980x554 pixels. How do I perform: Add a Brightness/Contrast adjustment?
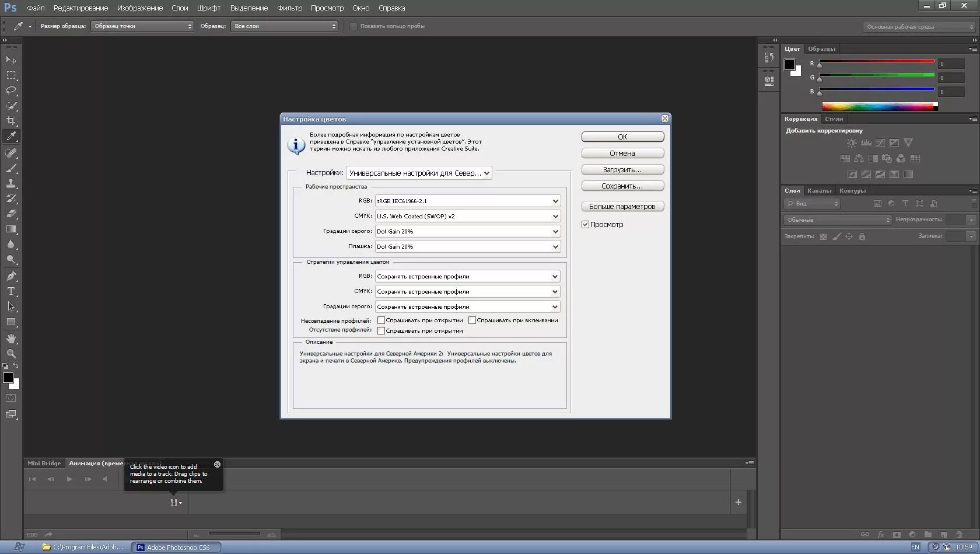click(x=852, y=142)
